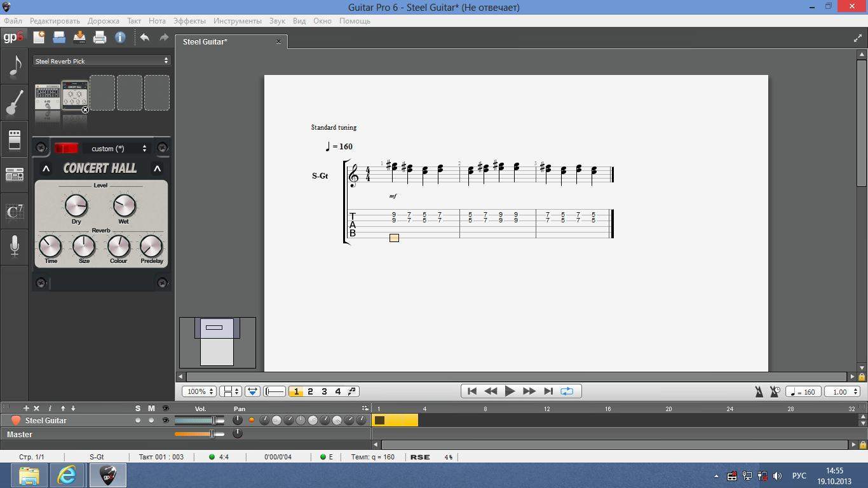Open the Mastering rack panel icon
868x488 pixels.
14,174
